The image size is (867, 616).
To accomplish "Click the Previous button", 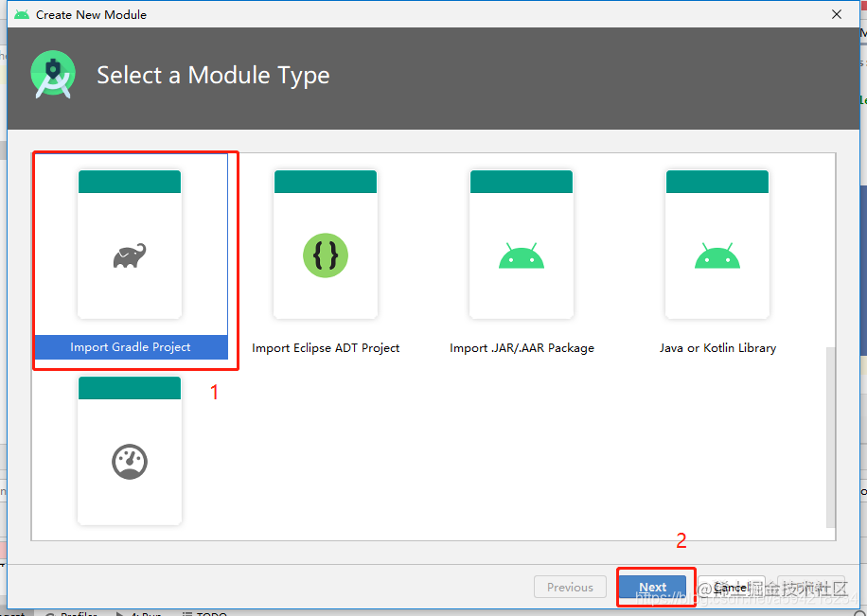I will [570, 587].
